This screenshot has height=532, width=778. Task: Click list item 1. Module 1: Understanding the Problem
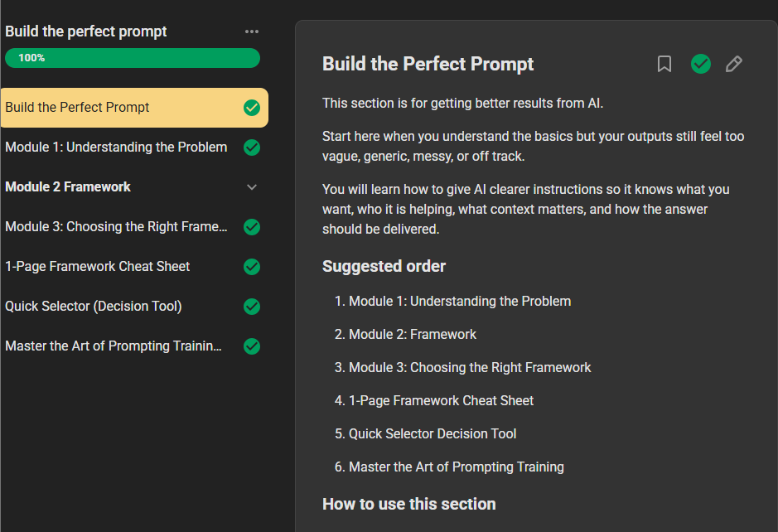pos(452,302)
